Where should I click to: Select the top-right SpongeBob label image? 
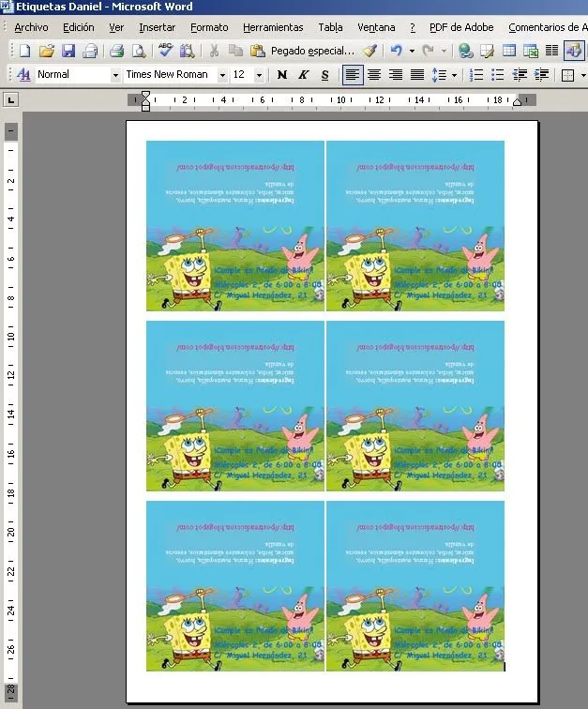click(415, 226)
